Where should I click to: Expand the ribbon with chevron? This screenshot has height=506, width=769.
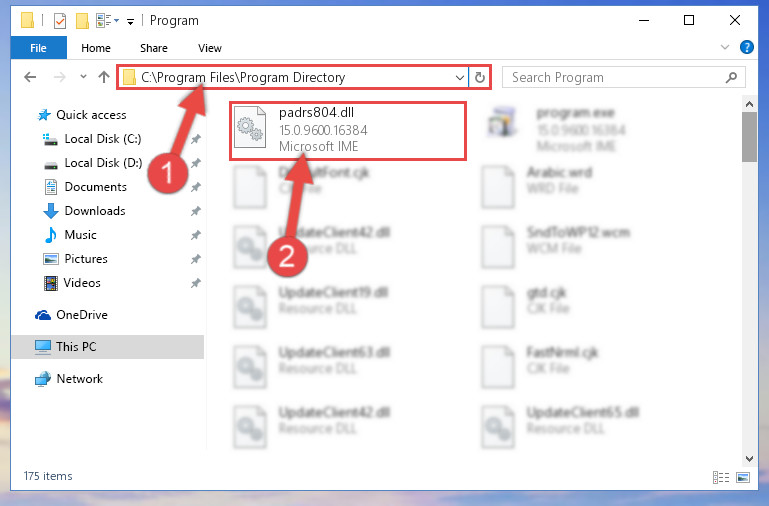coord(724,47)
